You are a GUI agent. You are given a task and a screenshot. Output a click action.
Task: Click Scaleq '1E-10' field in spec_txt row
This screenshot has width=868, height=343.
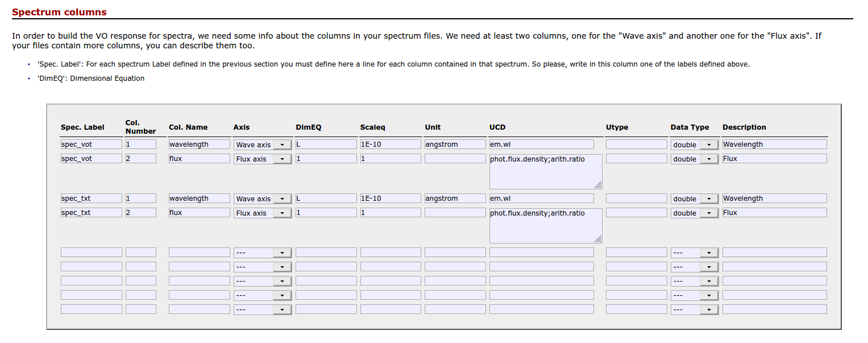coord(391,199)
